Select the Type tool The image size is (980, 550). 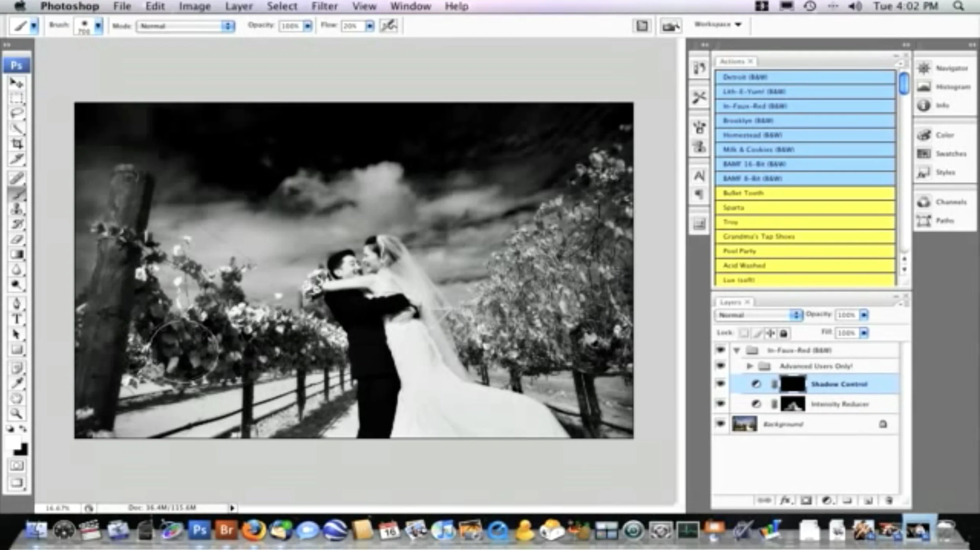[16, 319]
